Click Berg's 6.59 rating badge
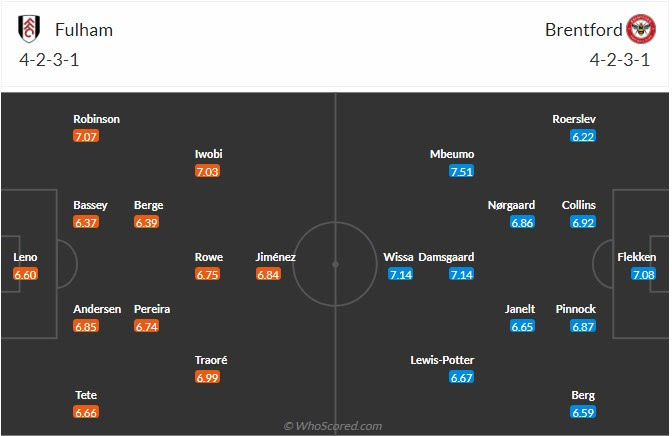672x436 pixels. tap(583, 412)
